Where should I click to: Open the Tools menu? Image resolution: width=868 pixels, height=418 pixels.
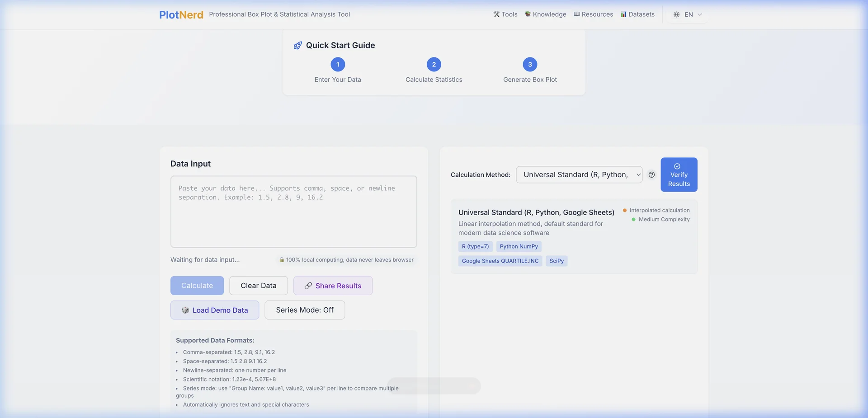click(505, 14)
